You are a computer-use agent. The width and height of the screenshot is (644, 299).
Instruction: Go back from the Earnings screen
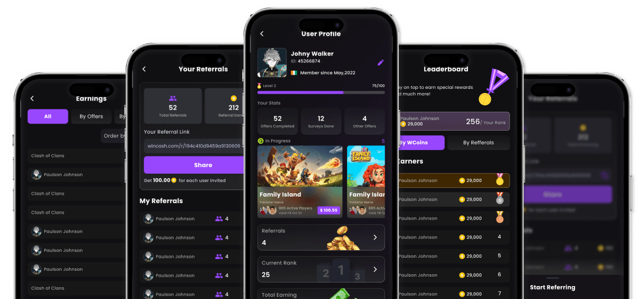click(32, 98)
